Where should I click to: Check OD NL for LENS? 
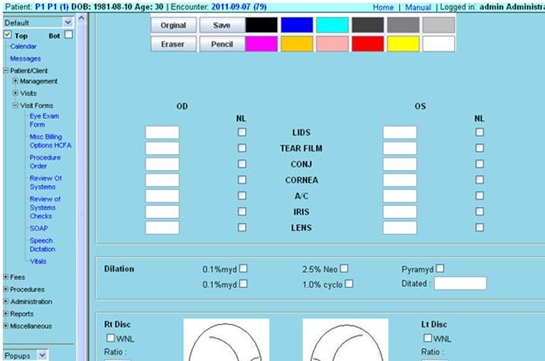click(242, 227)
